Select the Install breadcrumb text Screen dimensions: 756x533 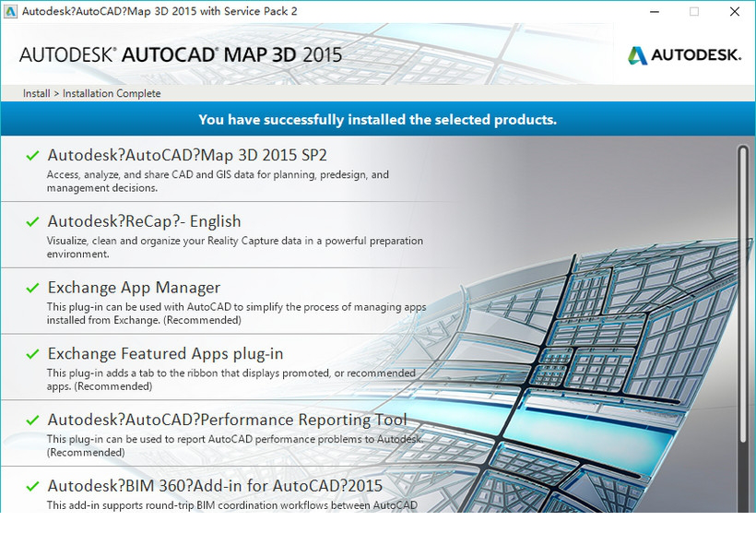[36, 93]
